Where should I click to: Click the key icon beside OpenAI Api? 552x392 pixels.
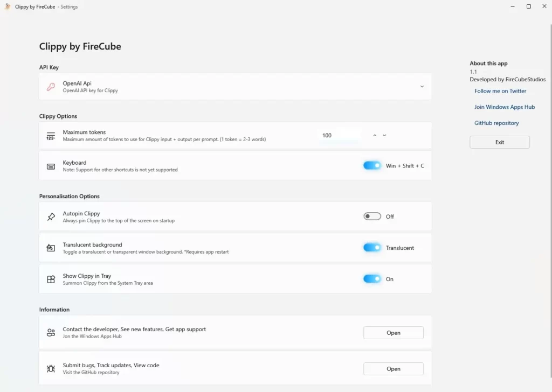click(51, 86)
